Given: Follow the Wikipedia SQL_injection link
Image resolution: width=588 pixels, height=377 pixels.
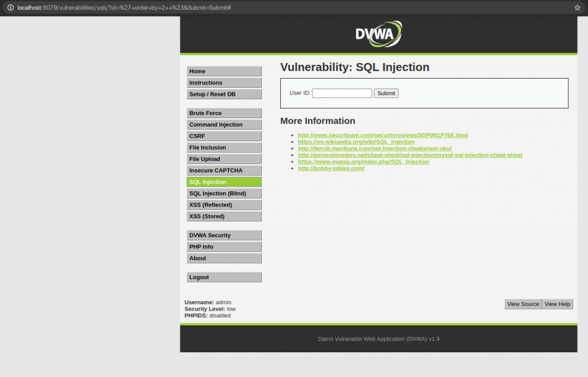Looking at the screenshot, I should [x=356, y=142].
